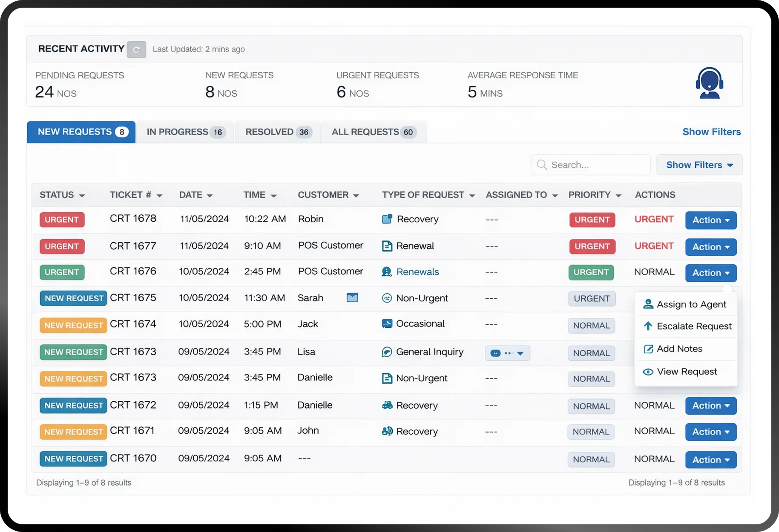Click into the Search field
The width and height of the screenshot is (779, 532).
click(590, 165)
